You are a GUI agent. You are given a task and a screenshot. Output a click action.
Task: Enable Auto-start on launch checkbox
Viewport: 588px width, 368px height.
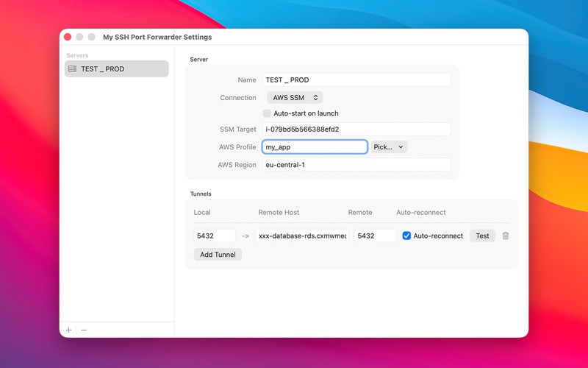267,113
